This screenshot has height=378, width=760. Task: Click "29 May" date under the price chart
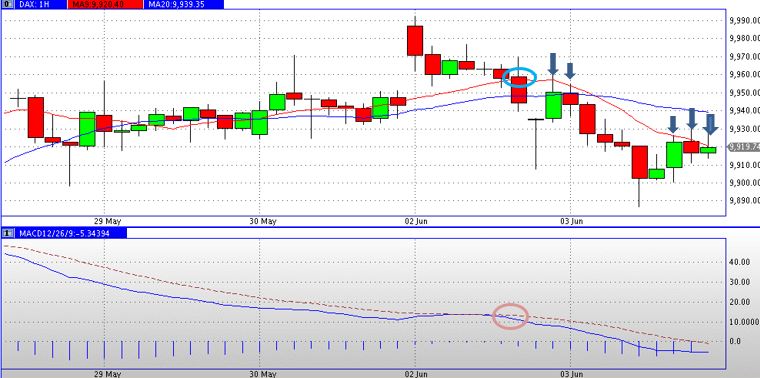[108, 221]
